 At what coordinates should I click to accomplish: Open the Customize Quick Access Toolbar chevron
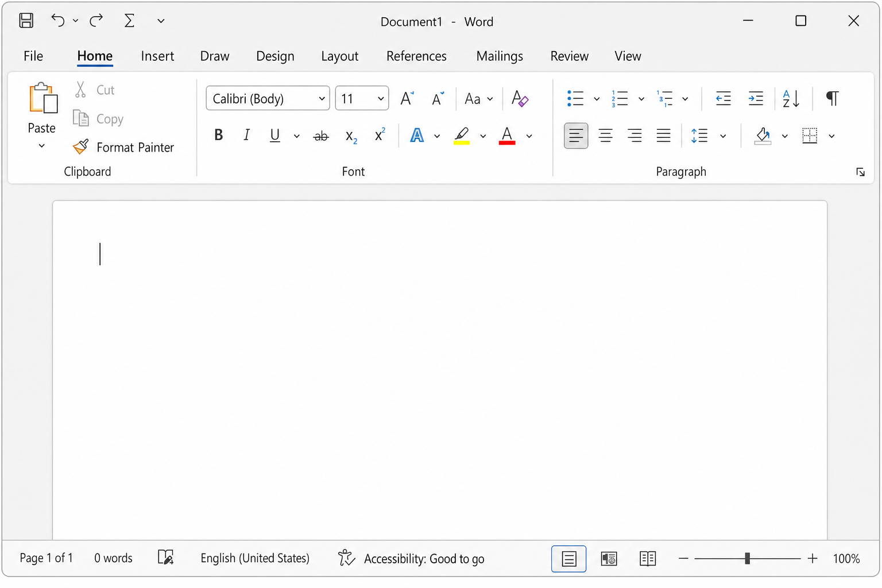(161, 21)
